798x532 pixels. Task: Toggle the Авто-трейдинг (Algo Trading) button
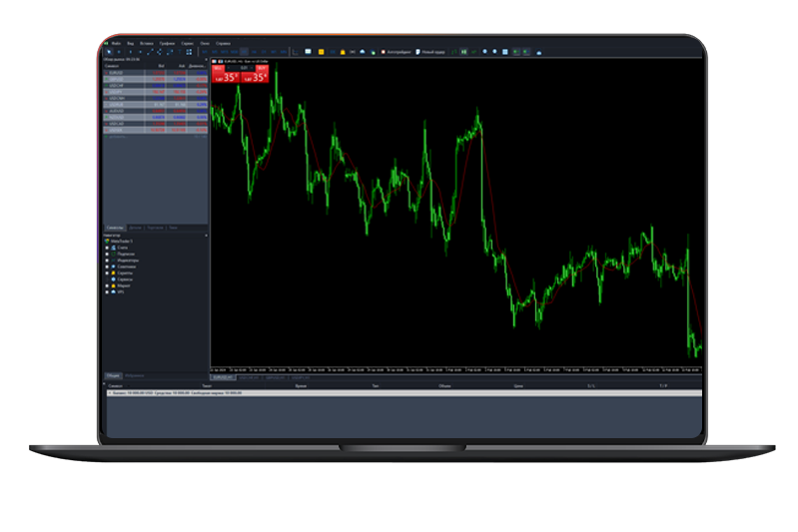(x=397, y=52)
